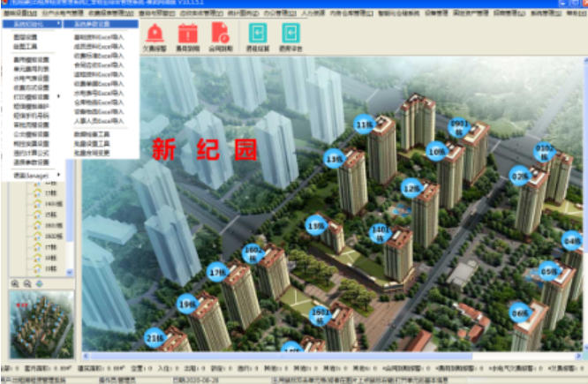588x384 pixels.
Task: Select the 05栋 building marker on map
Action: point(549,271)
